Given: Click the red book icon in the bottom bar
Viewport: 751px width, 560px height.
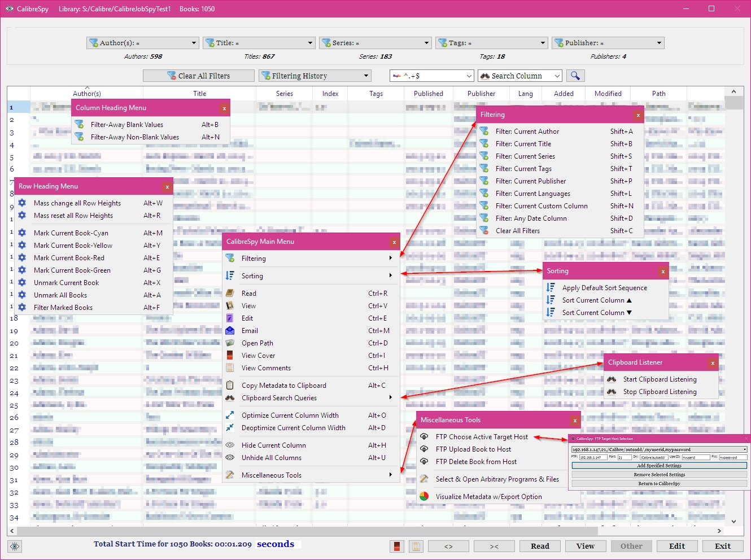Looking at the screenshot, I should [397, 546].
